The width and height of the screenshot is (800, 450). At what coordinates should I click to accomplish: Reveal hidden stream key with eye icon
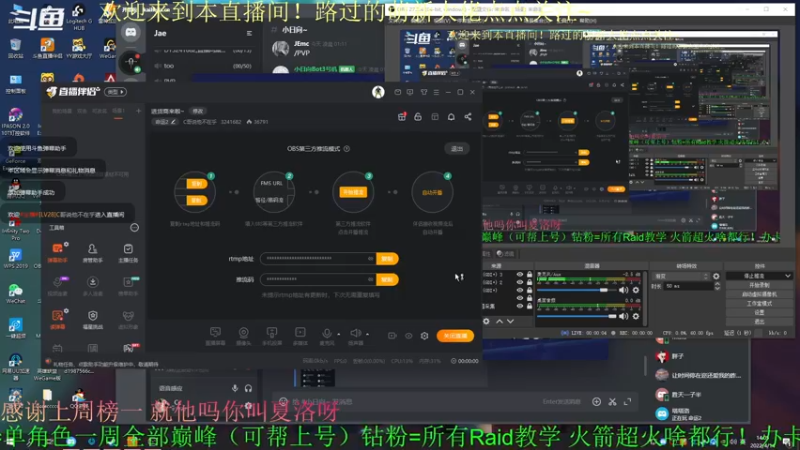coord(370,280)
